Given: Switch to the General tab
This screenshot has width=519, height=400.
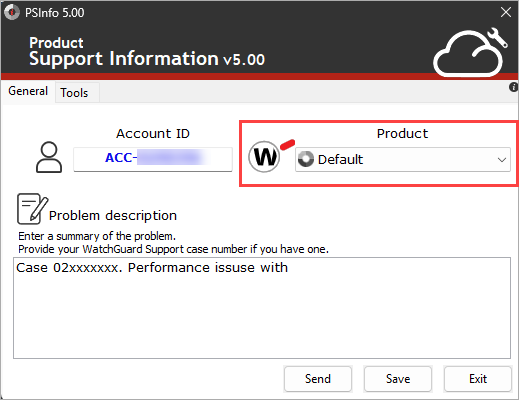Looking at the screenshot, I should tap(28, 91).
